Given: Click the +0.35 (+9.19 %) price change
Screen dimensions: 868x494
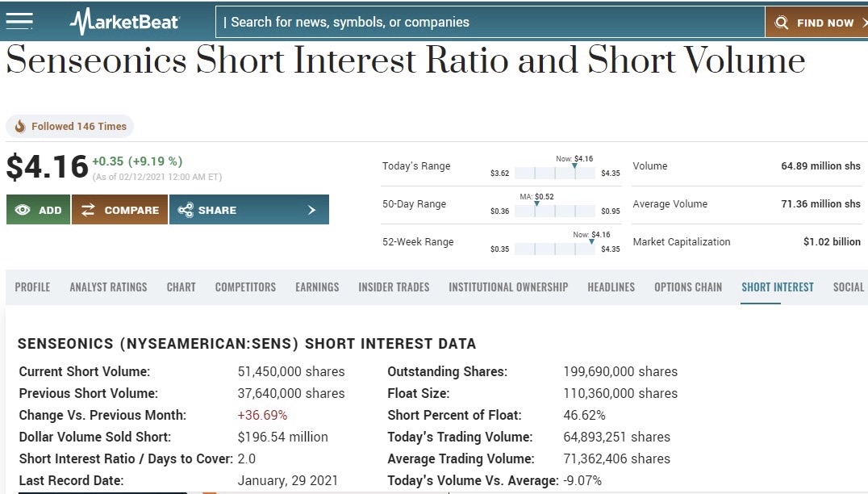Looking at the screenshot, I should (x=136, y=161).
